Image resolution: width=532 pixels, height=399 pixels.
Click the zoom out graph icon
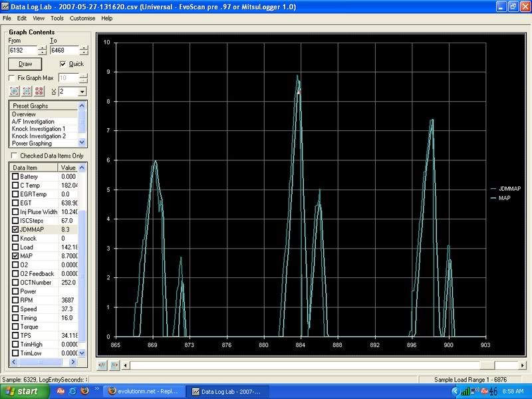click(x=27, y=91)
